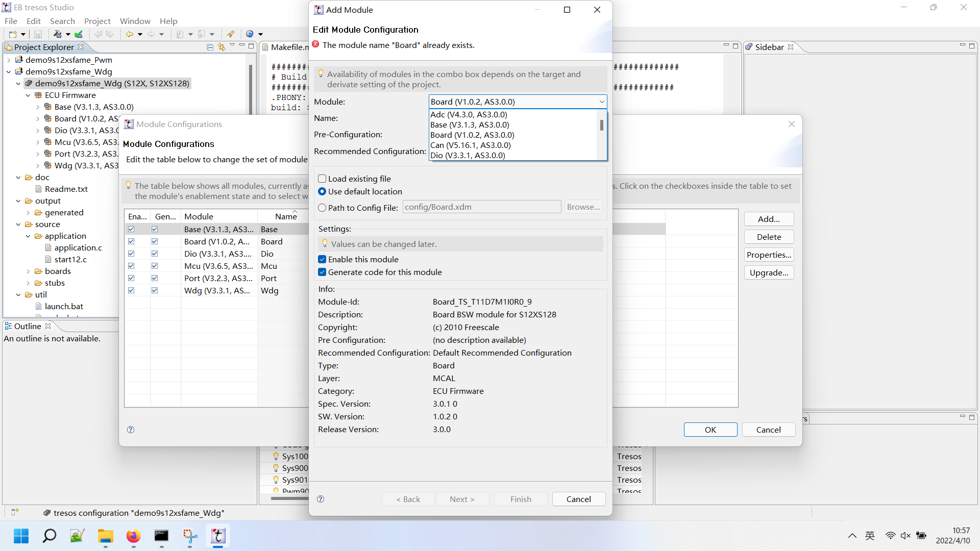980x551 pixels.
Task: Open Firefox from the Windows taskbar
Action: coord(133,536)
